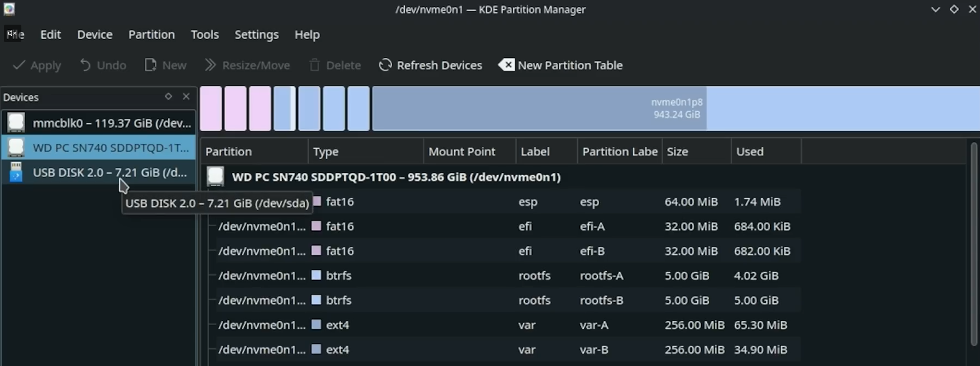The width and height of the screenshot is (980, 366).
Task: Open the Partition menu
Action: click(151, 35)
